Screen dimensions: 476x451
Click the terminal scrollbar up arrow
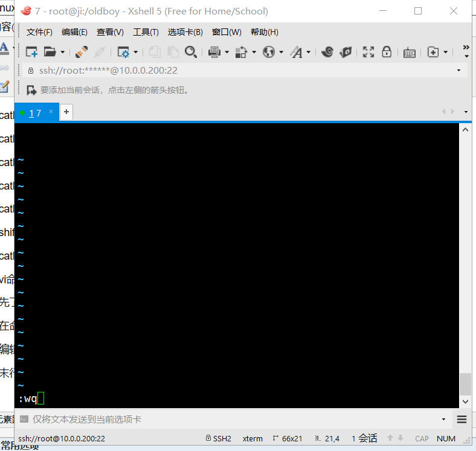coord(465,130)
